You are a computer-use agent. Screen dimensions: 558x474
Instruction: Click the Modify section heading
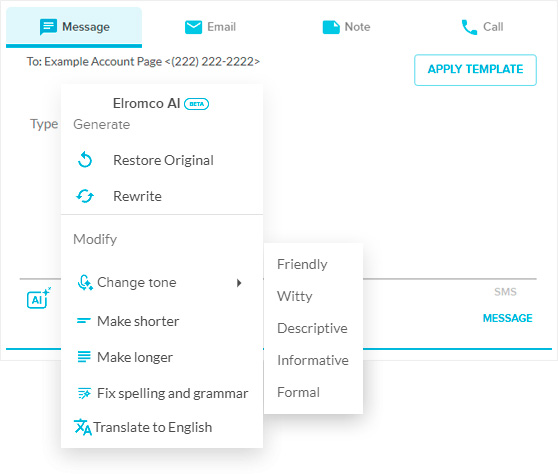pyautogui.click(x=95, y=239)
